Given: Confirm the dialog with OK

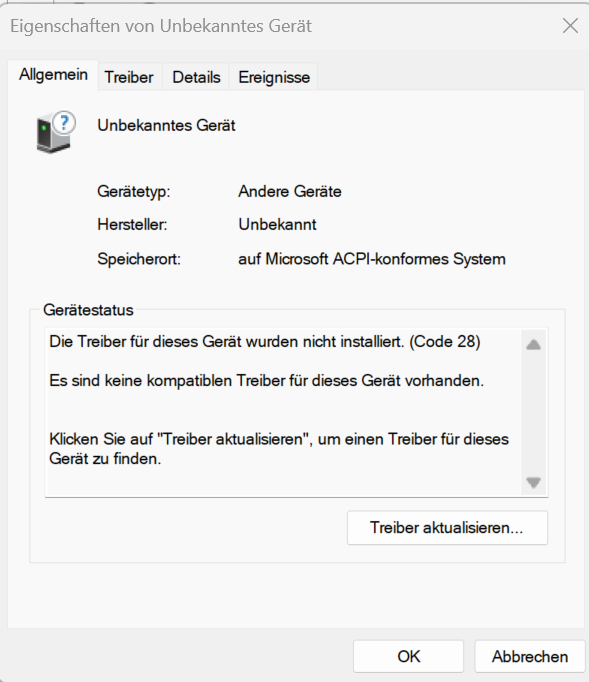Looking at the screenshot, I should tap(408, 656).
